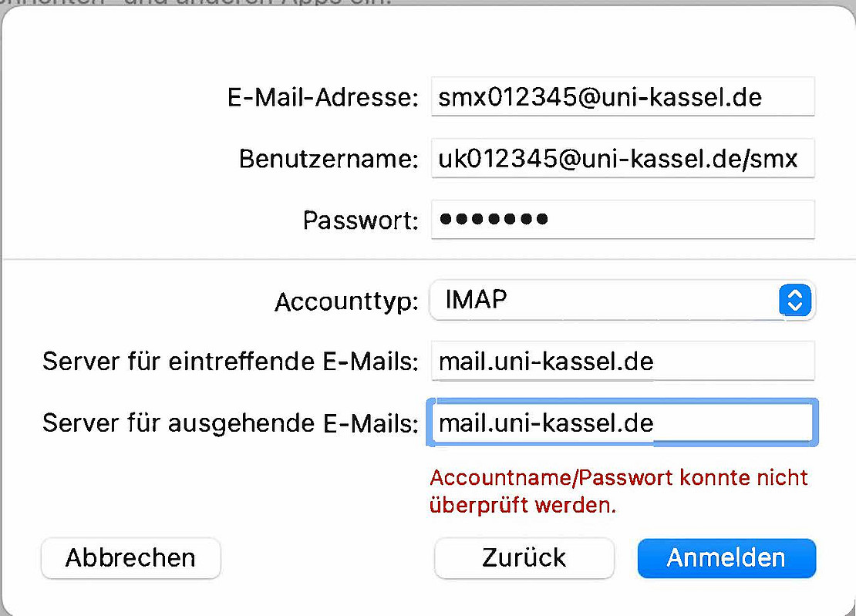Viewport: 856px width, 616px height.
Task: Click the "Server für ausgehende E-Mails:" label
Action: (x=231, y=422)
